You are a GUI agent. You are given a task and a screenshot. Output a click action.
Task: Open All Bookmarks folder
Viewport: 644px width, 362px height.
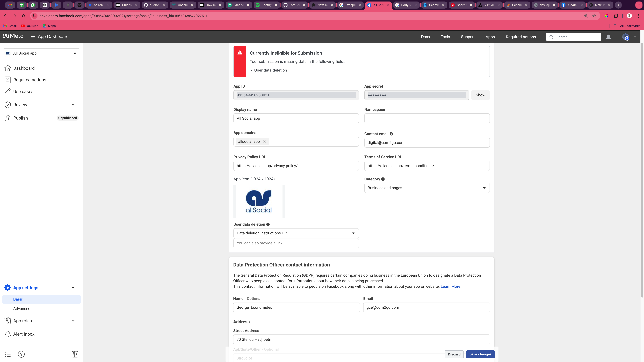click(627, 26)
